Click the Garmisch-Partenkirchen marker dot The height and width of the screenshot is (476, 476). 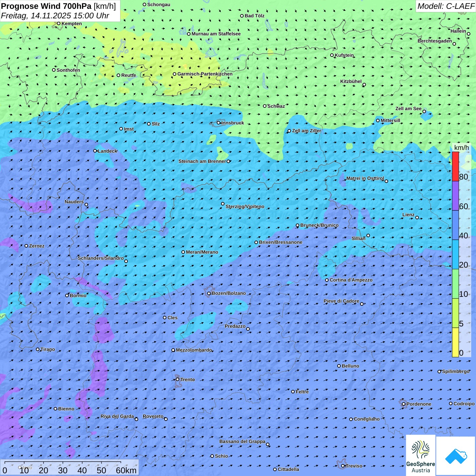pos(175,74)
